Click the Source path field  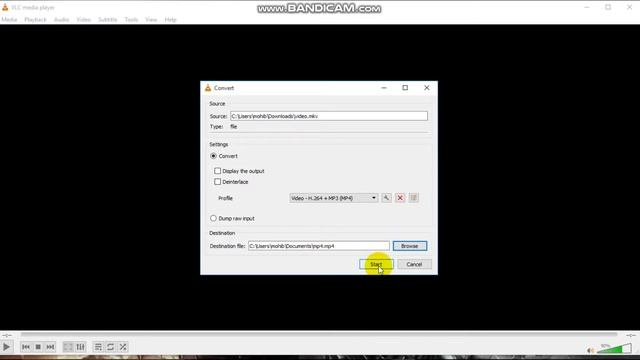coord(329,116)
